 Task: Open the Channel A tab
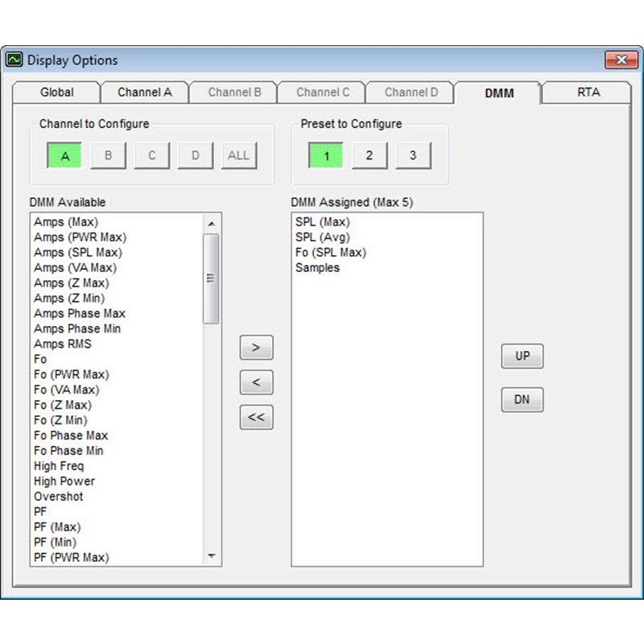click(145, 93)
